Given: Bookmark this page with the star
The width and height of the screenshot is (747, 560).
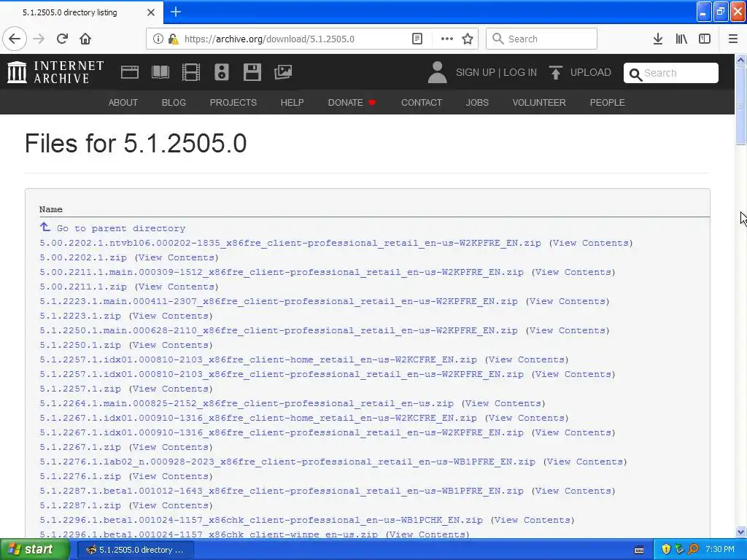Looking at the screenshot, I should click(468, 39).
